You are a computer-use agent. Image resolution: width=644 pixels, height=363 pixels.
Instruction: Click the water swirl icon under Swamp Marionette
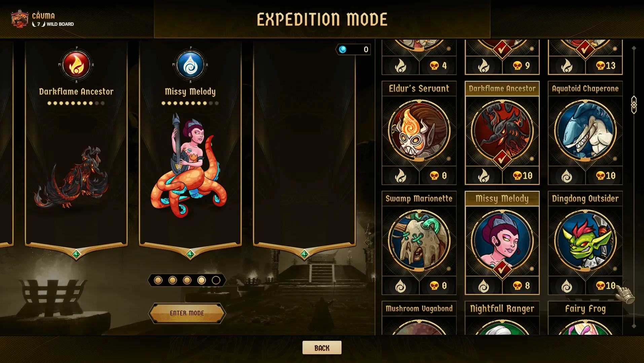[400, 286]
